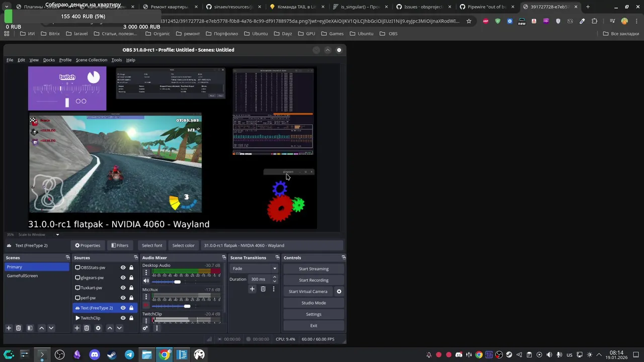Open Scale to Window preview dropdown
Image resolution: width=644 pixels, height=362 pixels.
pos(39,234)
